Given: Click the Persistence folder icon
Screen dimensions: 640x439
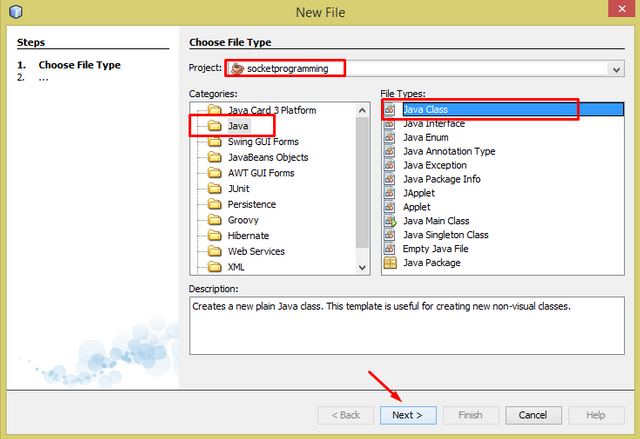Looking at the screenshot, I should point(215,204).
